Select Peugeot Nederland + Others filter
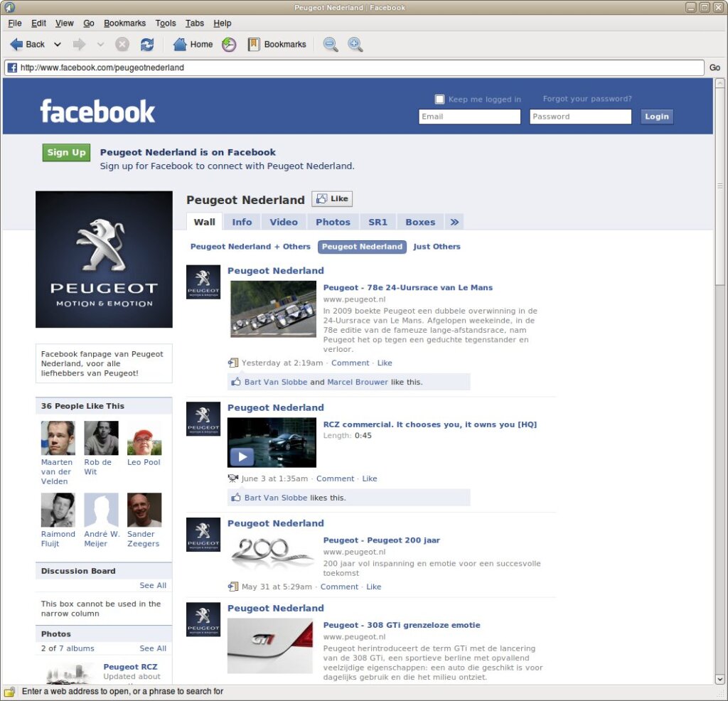Viewport: 728px width, 701px height. click(x=250, y=247)
